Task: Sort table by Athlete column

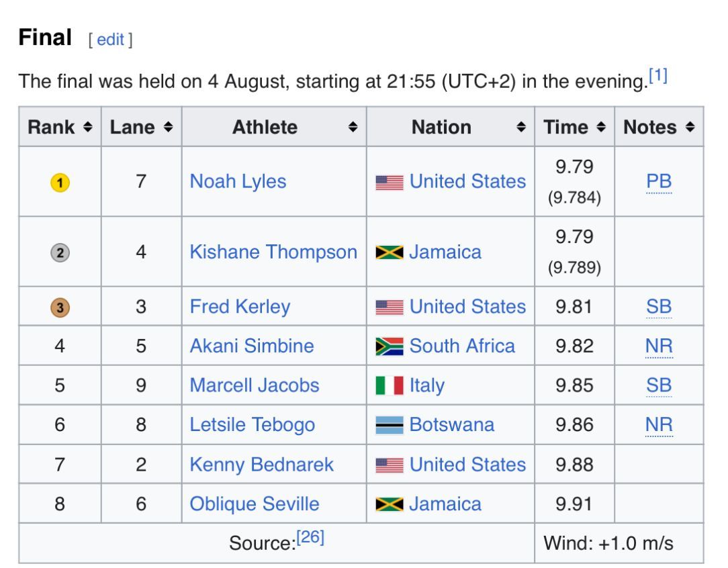Action: (x=353, y=127)
